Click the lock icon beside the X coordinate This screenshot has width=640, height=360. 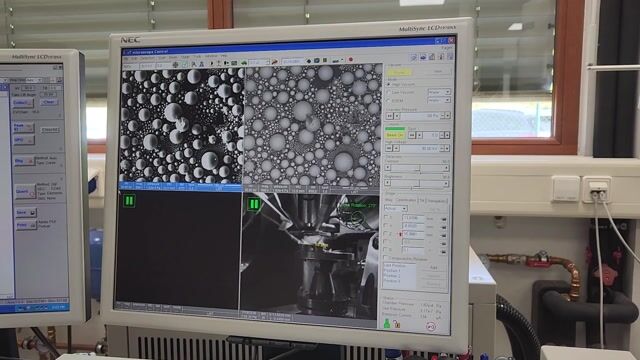444,219
